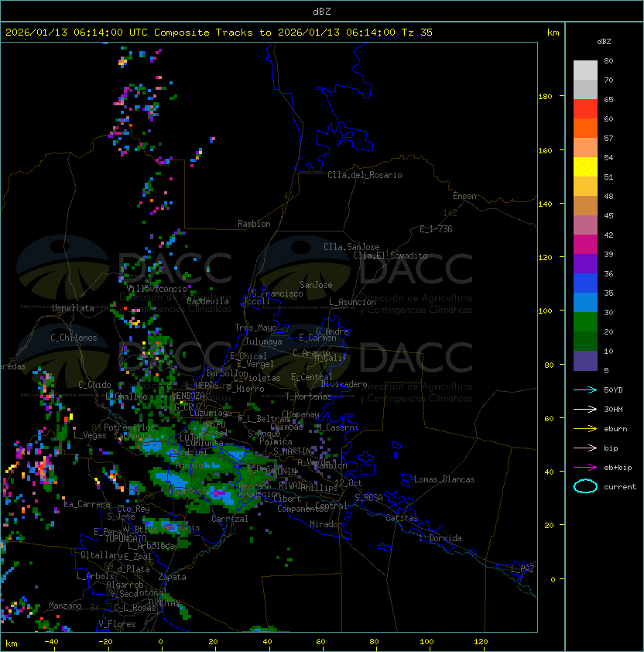Click the Clla.del_Rosario label
Image resolution: width=644 pixels, height=652 pixels.
click(365, 175)
